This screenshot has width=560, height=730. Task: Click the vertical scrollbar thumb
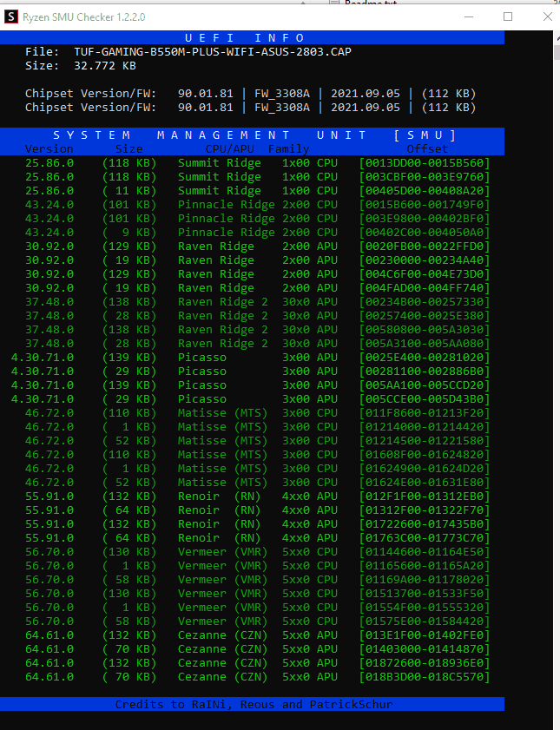click(x=557, y=53)
